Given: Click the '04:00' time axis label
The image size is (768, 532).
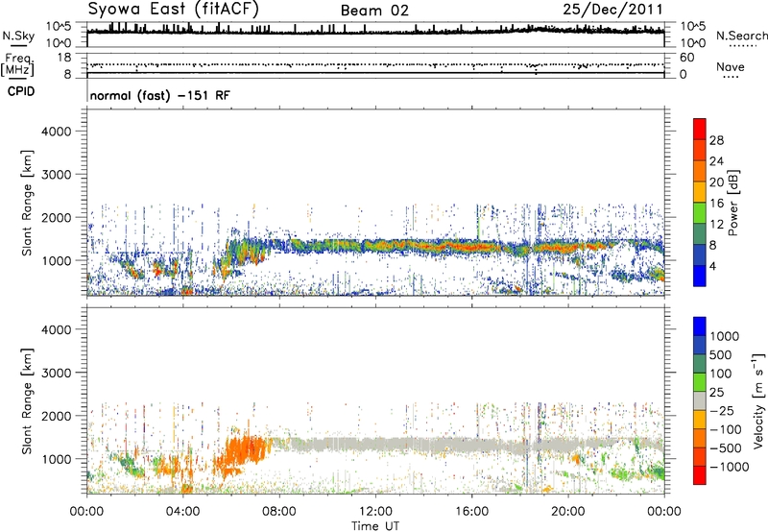Looking at the screenshot, I should click(182, 512).
